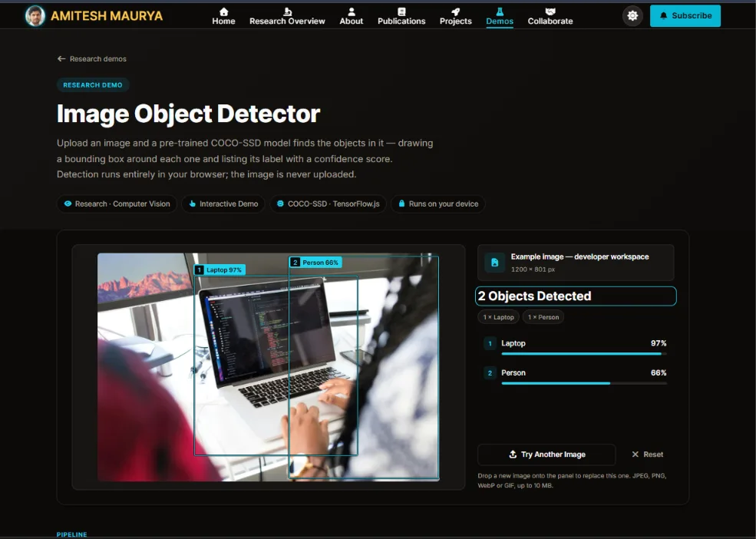This screenshot has height=539, width=756.
Task: Click the Drop a new image hint text
Action: pos(572,480)
